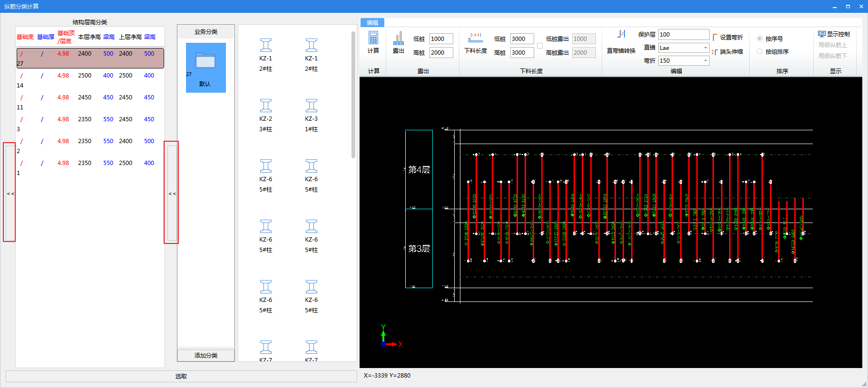
Task: Click 设置弯折 bend setting tool
Action: (728, 38)
